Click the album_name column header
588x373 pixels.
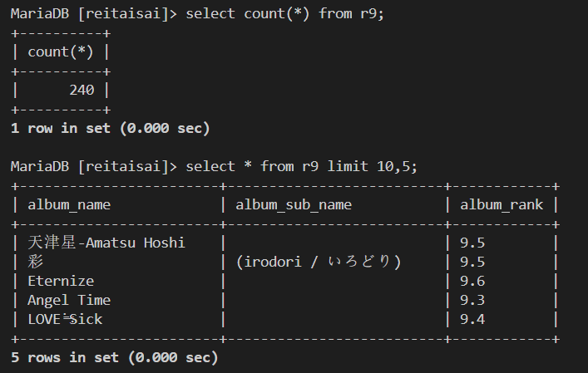[x=69, y=205]
